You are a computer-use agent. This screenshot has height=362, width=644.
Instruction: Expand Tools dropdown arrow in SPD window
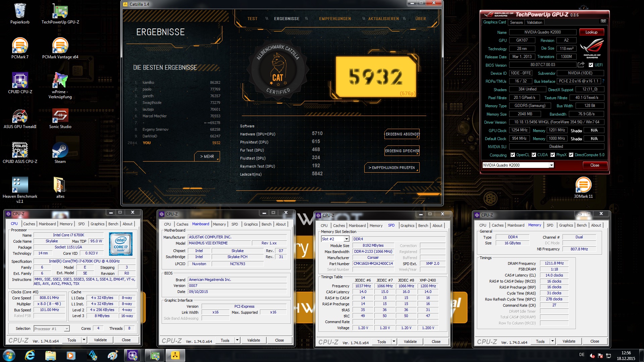pos(393,342)
